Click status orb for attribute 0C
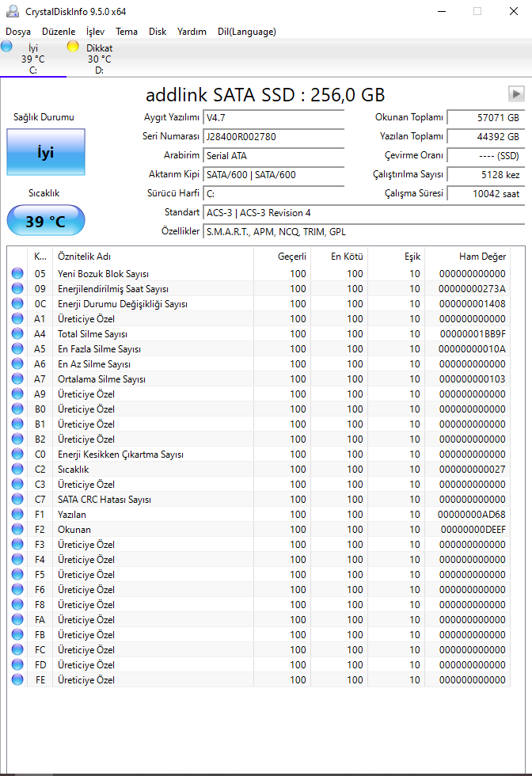The width and height of the screenshot is (532, 776). tap(17, 303)
